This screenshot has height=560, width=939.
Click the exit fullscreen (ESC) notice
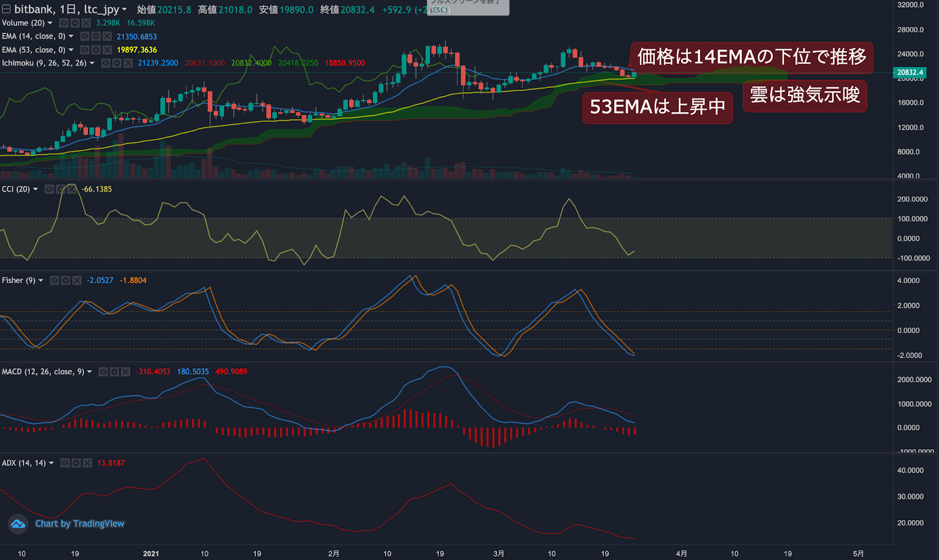click(x=468, y=8)
